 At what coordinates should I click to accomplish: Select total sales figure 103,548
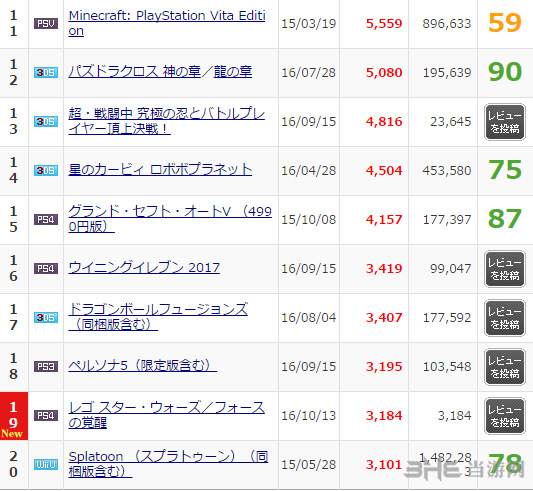pyautogui.click(x=447, y=366)
